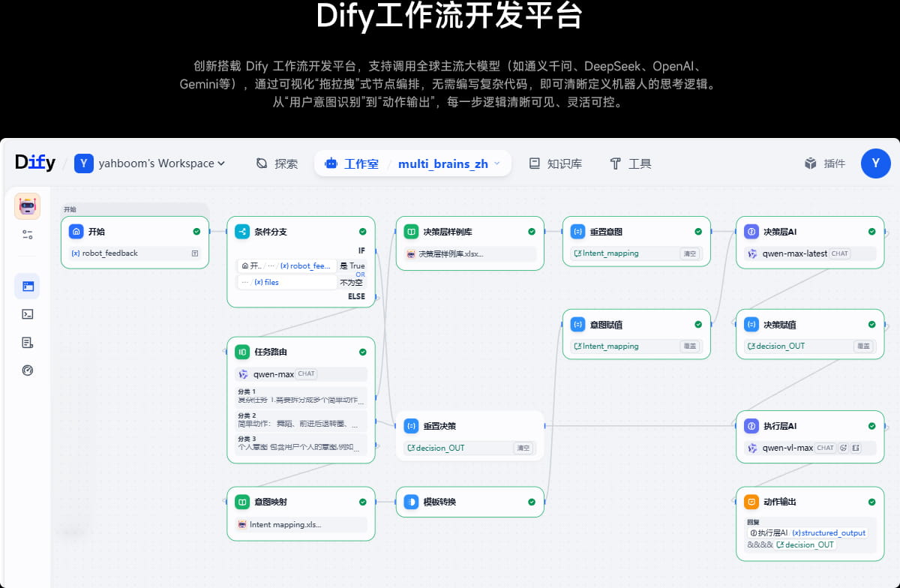Select the orchestrate workflow icon in sidebar
Image resolution: width=900 pixels, height=588 pixels.
coord(28,286)
